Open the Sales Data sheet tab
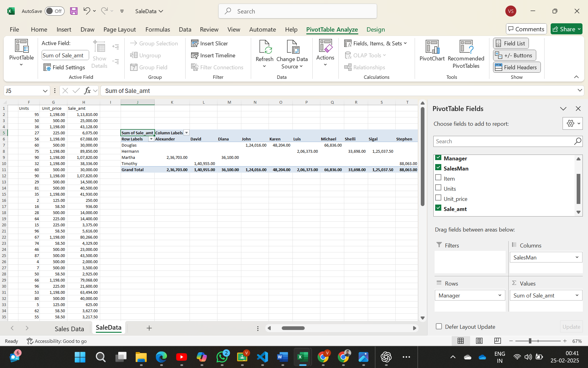Screen dimensions: 588x368 (69, 328)
